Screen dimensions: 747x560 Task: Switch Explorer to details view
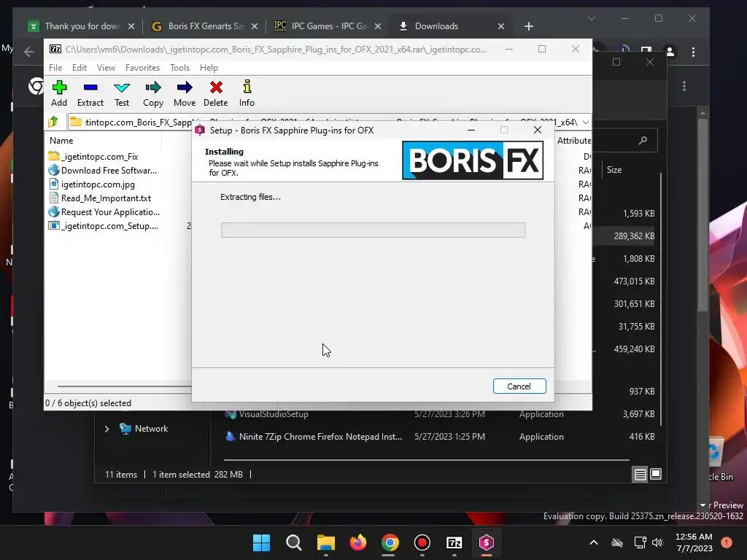(x=640, y=474)
